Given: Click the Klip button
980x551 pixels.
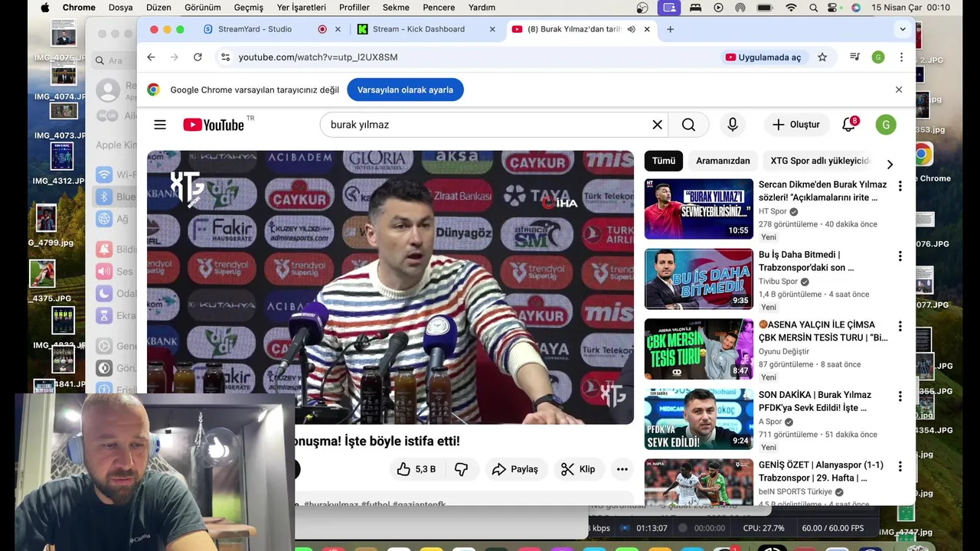Looking at the screenshot, I should [578, 469].
